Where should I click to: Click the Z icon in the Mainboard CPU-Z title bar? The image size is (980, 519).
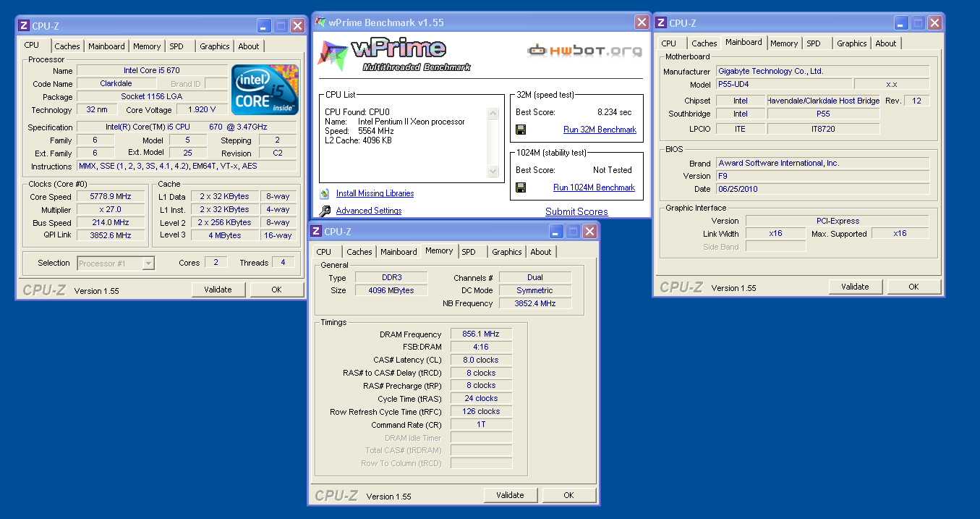pyautogui.click(x=661, y=23)
